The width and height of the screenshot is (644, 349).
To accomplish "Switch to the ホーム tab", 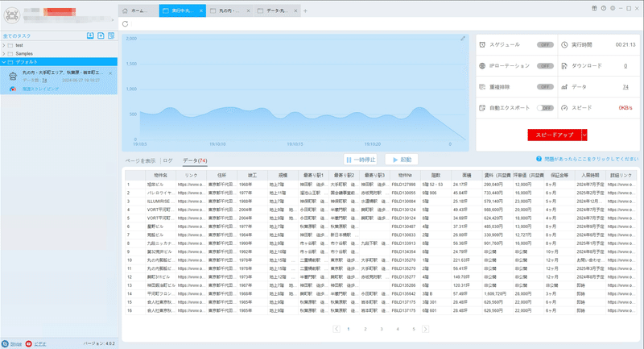I will coord(138,10).
